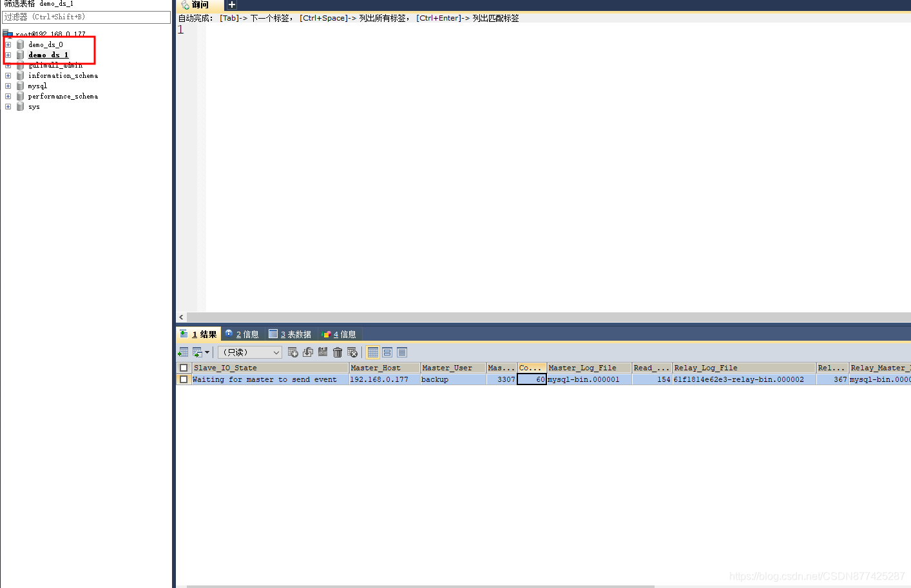Toggle the select-all checkbox in grid header
This screenshot has width=911, height=588.
tap(184, 368)
